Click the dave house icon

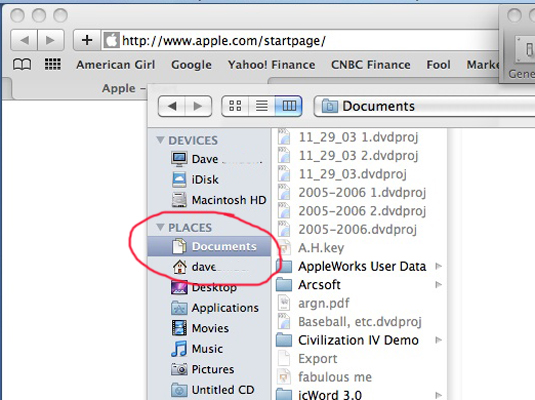179,267
